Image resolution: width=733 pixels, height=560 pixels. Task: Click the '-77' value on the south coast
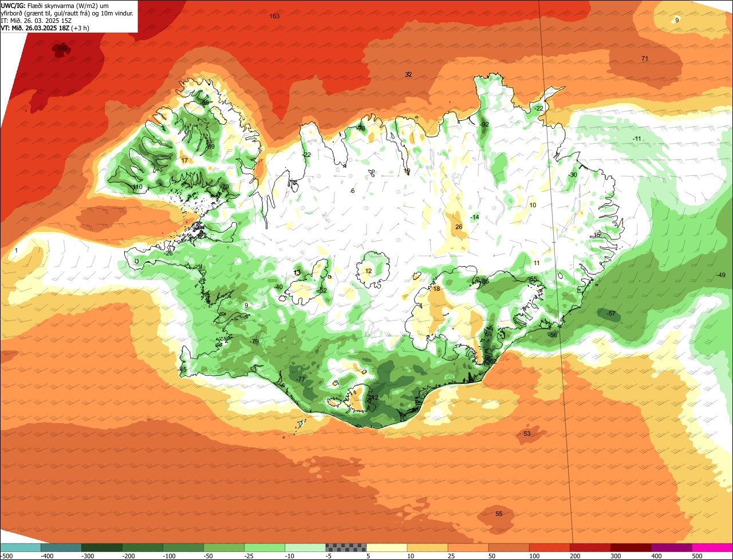point(301,380)
